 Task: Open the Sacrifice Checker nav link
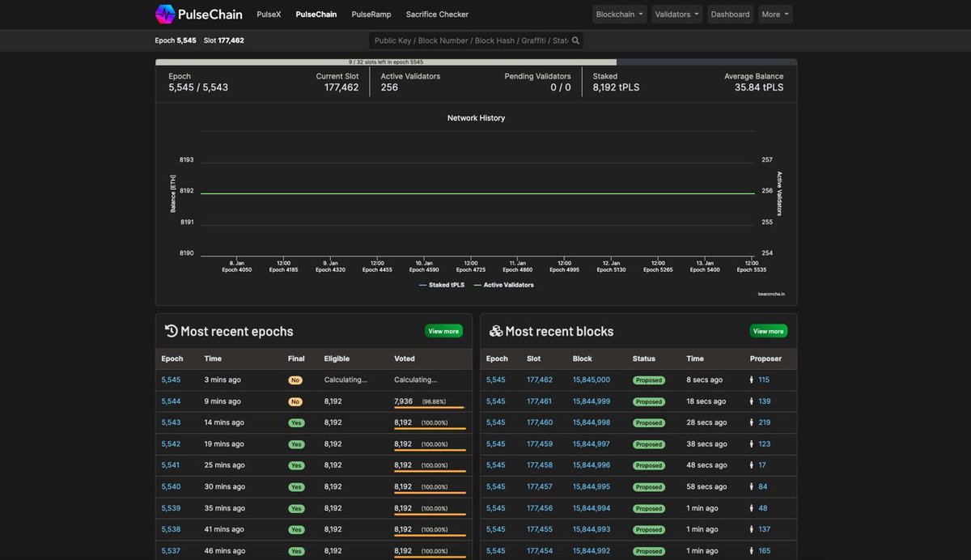pyautogui.click(x=437, y=15)
